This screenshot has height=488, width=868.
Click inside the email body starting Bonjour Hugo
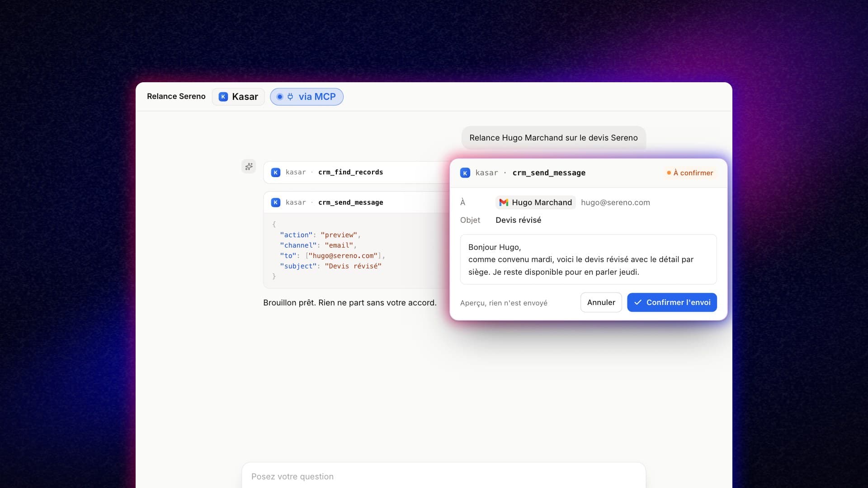[x=588, y=259]
